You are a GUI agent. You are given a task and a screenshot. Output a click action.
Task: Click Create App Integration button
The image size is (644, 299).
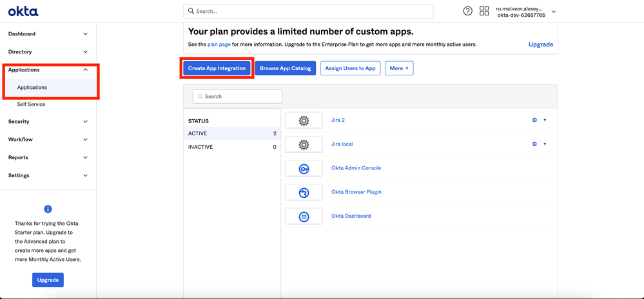tap(217, 68)
